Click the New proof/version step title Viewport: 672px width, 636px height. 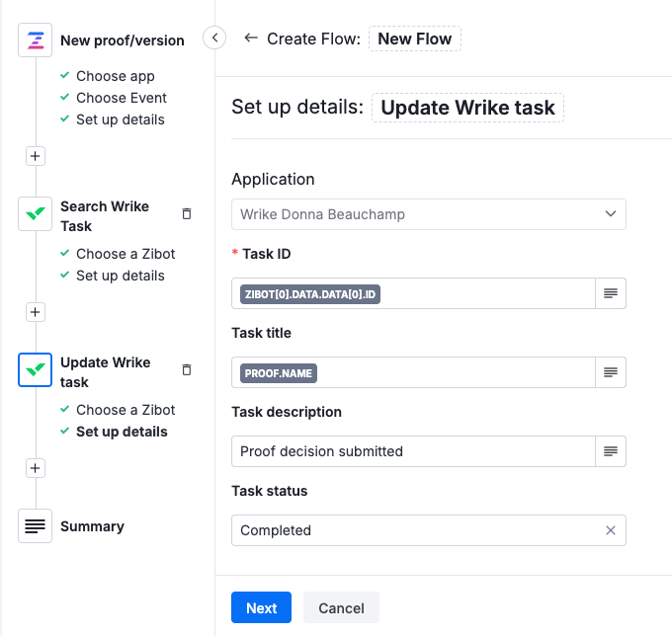(x=123, y=40)
